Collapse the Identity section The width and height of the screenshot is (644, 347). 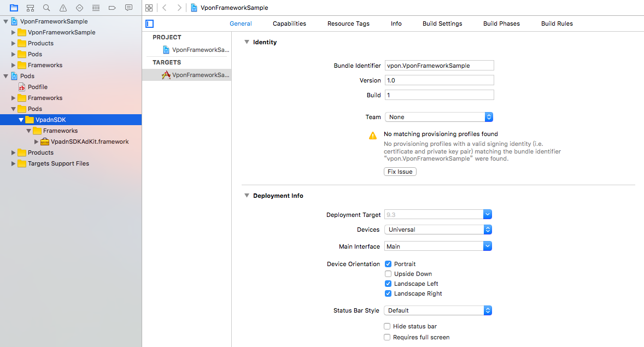247,42
